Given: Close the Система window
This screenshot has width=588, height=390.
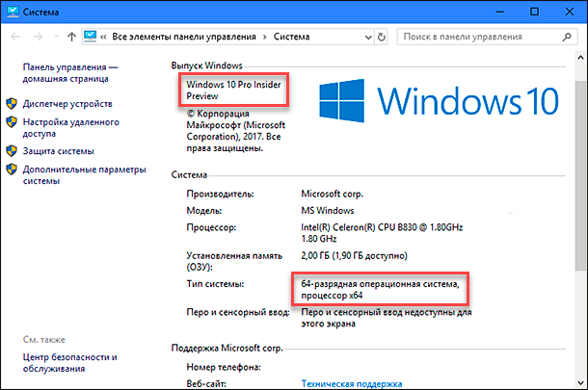Looking at the screenshot, I should point(570,12).
